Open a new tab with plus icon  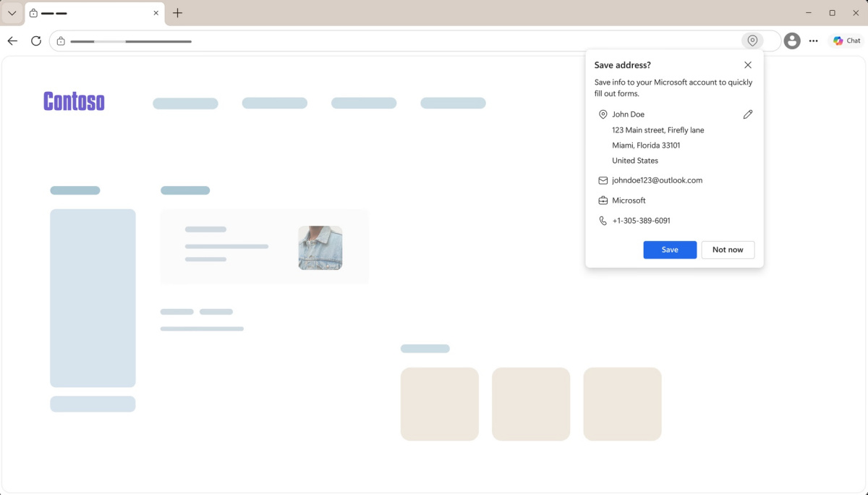point(178,13)
